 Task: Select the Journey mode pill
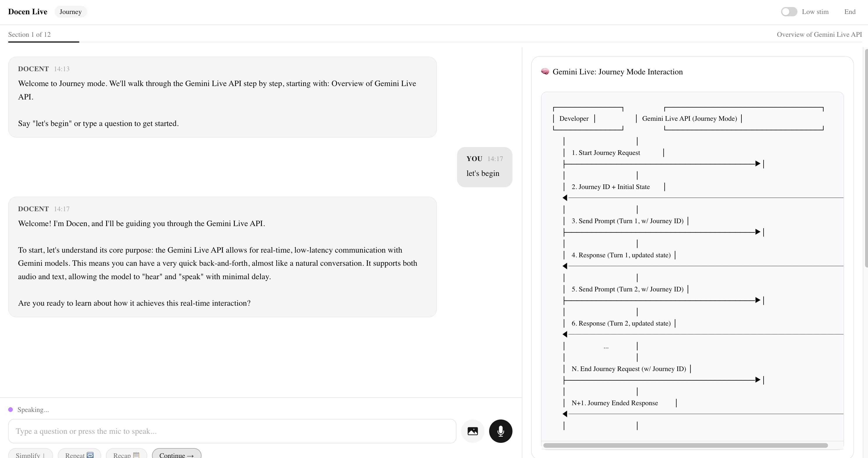pyautogui.click(x=70, y=12)
